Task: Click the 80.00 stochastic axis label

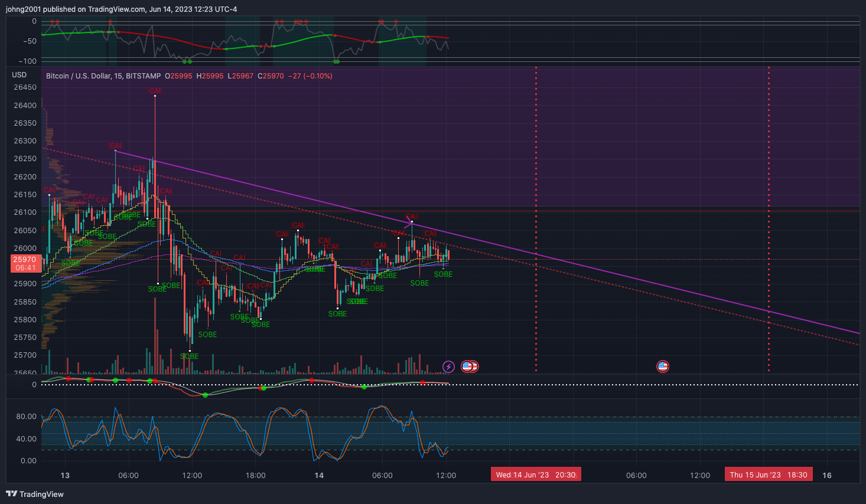Action: click(x=26, y=417)
